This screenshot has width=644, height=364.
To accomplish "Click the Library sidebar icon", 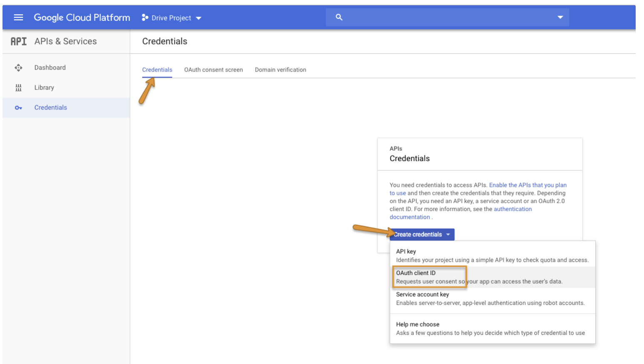I will click(x=18, y=87).
